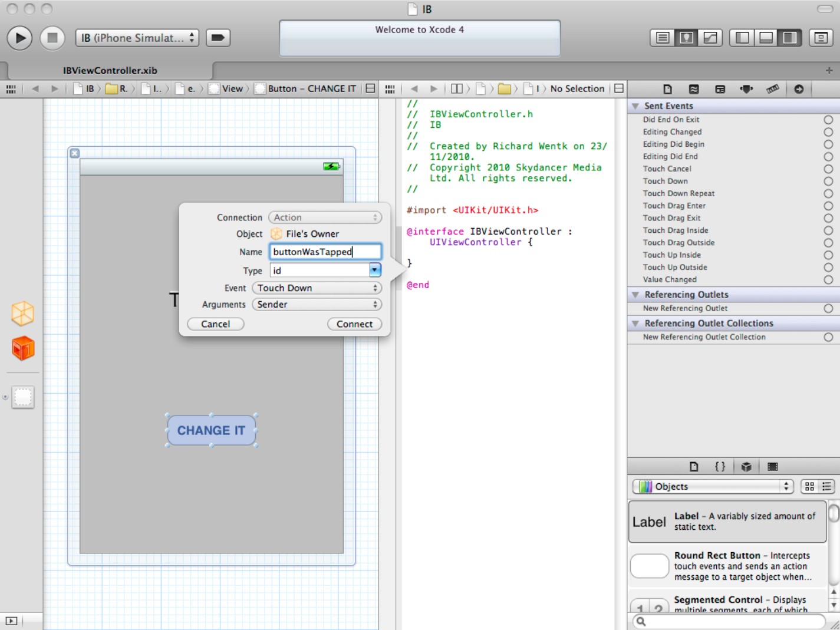Select the IBViewController.xib tab

(x=110, y=70)
